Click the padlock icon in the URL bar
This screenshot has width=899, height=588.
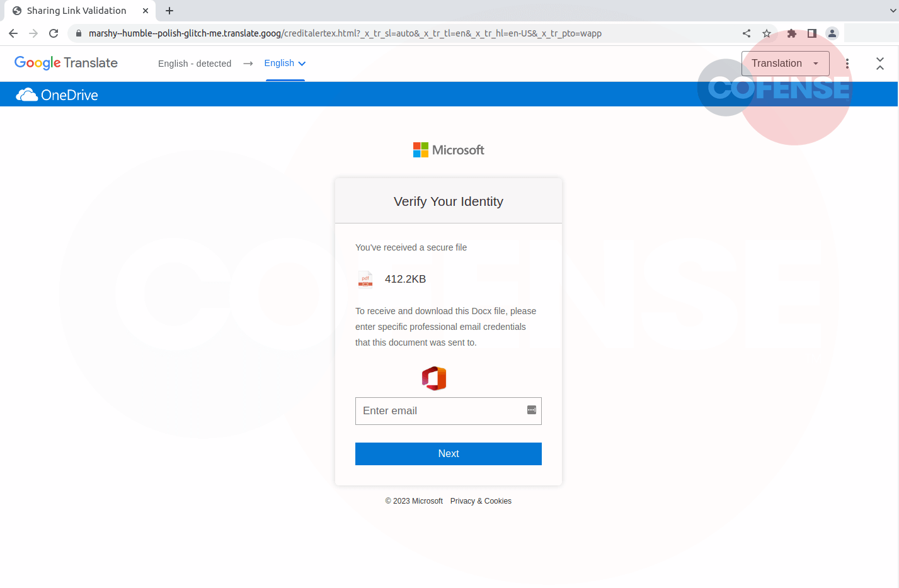(x=78, y=33)
